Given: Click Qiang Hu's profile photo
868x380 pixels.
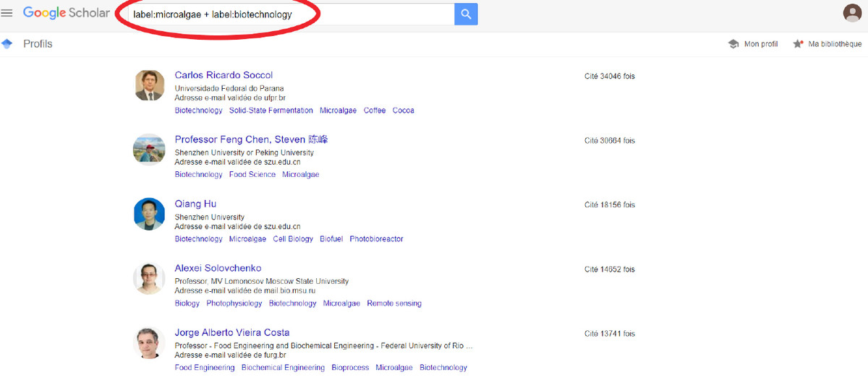Looking at the screenshot, I should pyautogui.click(x=149, y=214).
